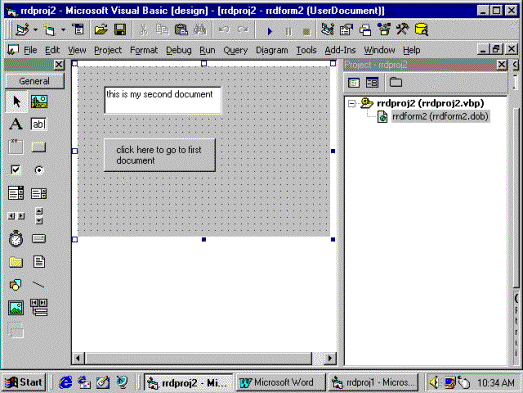Open the Add-Ins menu
The height and width of the screenshot is (393, 523).
click(340, 50)
